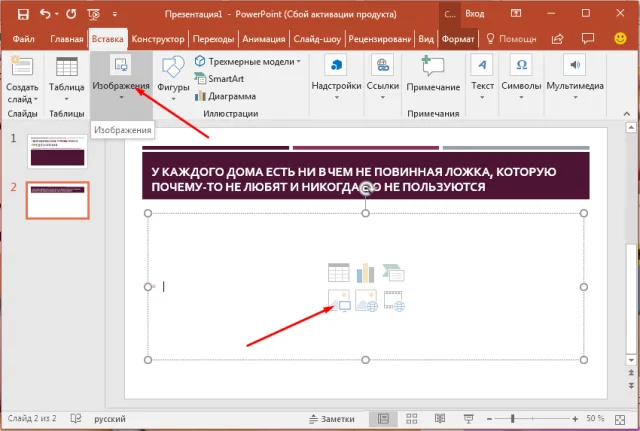Open the Фигуры shapes gallery
Viewport: 640px width, 431px height.
[x=173, y=79]
